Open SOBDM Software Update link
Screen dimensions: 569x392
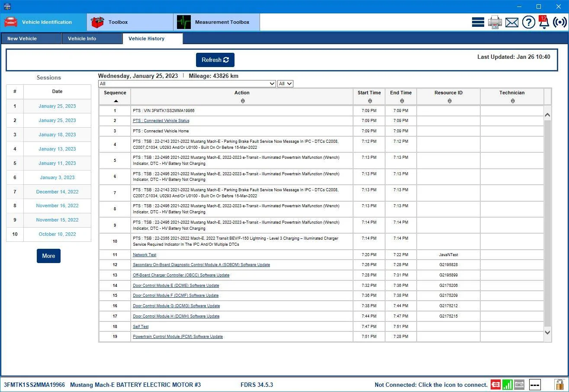pyautogui.click(x=201, y=265)
